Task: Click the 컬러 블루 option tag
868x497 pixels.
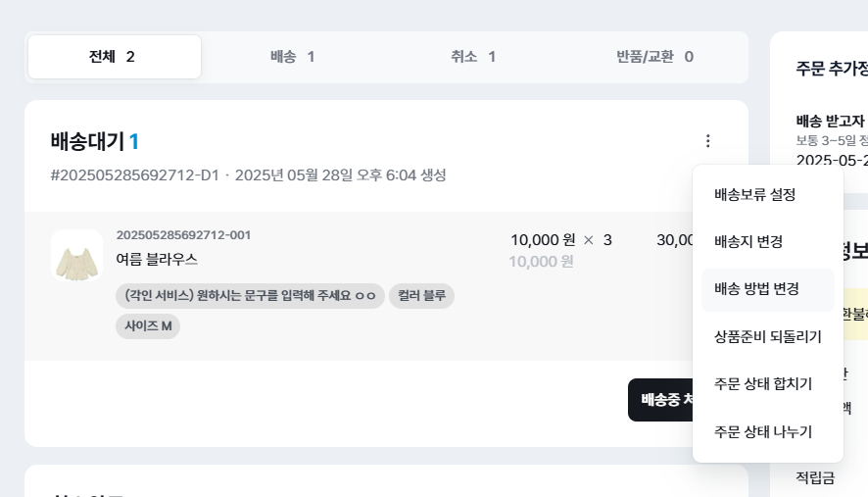Action: click(x=421, y=296)
